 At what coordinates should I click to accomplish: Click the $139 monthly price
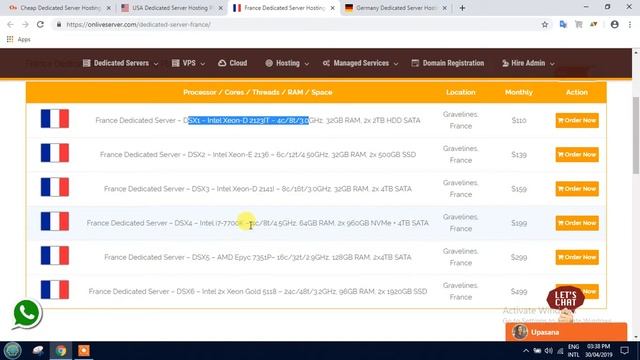click(x=519, y=155)
